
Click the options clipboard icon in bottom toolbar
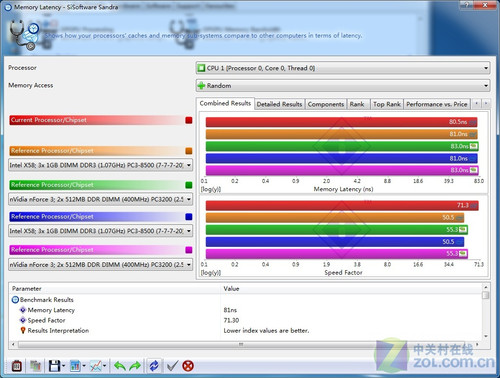[17, 366]
